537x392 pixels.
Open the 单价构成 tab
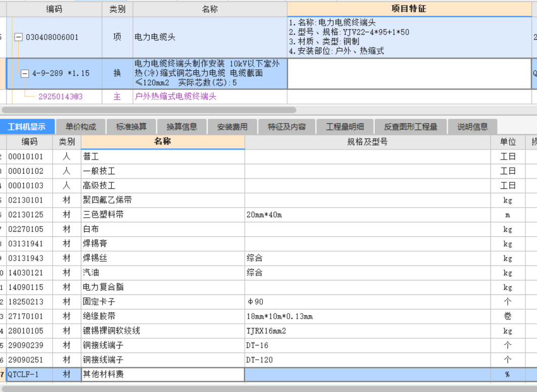[80, 127]
